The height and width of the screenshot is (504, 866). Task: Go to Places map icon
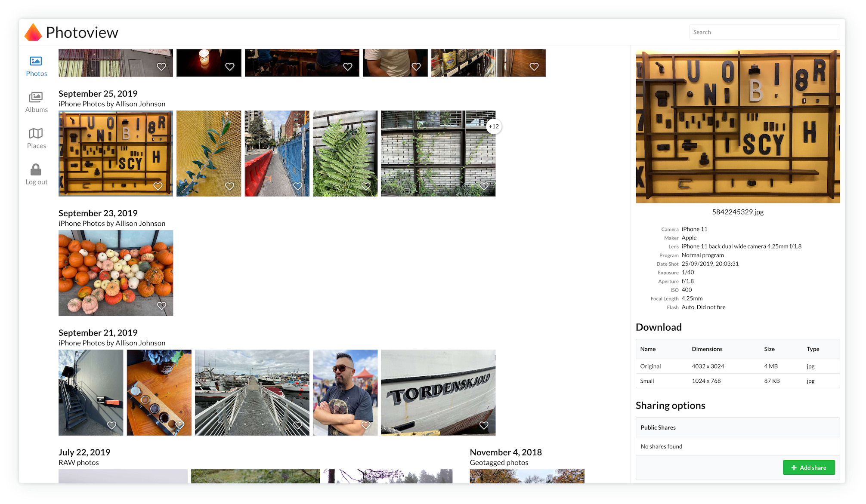[36, 134]
